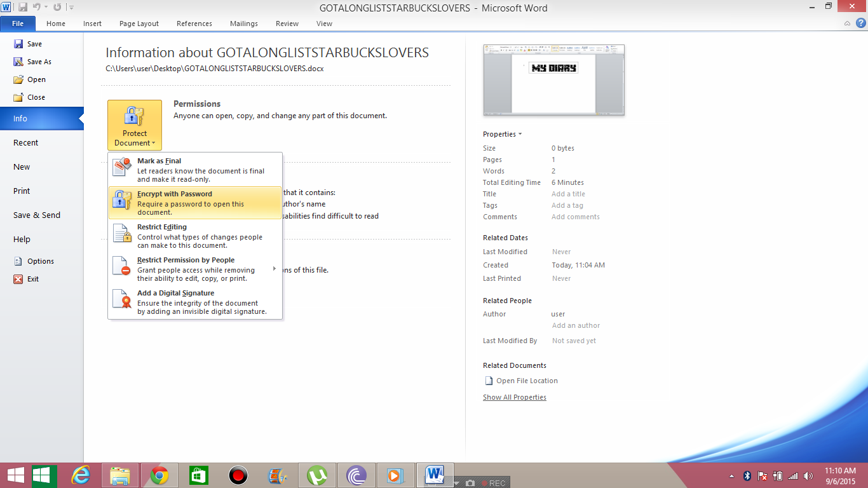
Task: Open the Page Layout tab
Action: click(139, 24)
